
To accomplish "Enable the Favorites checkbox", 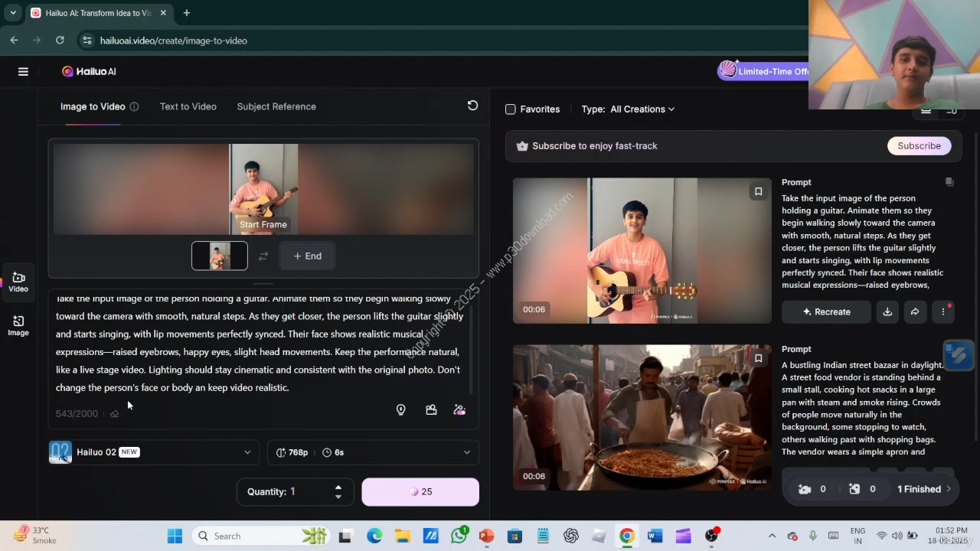I will click(x=511, y=109).
